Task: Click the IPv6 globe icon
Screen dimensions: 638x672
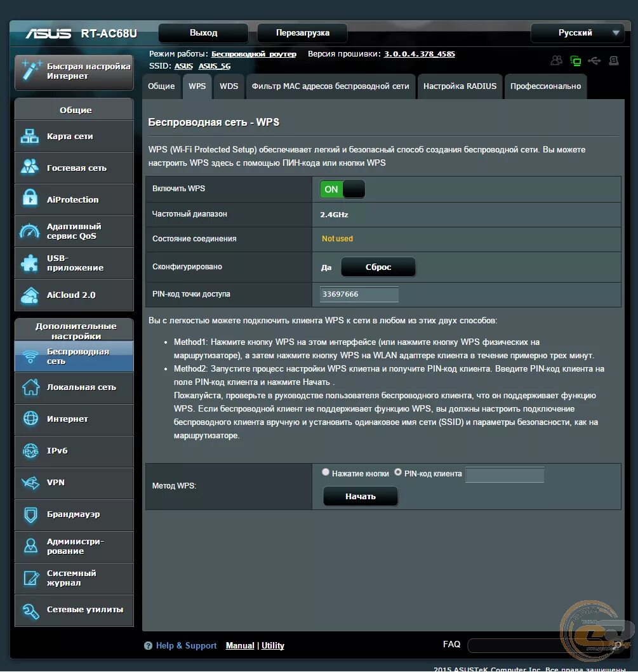Action: pos(30,450)
